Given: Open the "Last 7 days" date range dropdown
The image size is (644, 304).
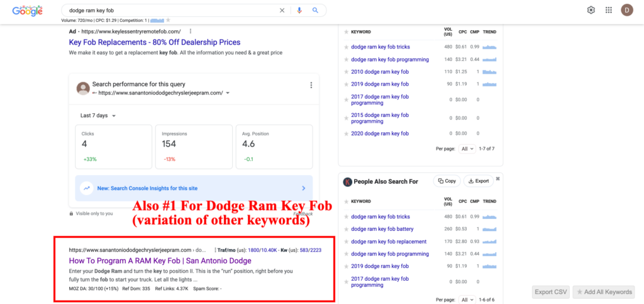Looking at the screenshot, I should click(x=99, y=115).
